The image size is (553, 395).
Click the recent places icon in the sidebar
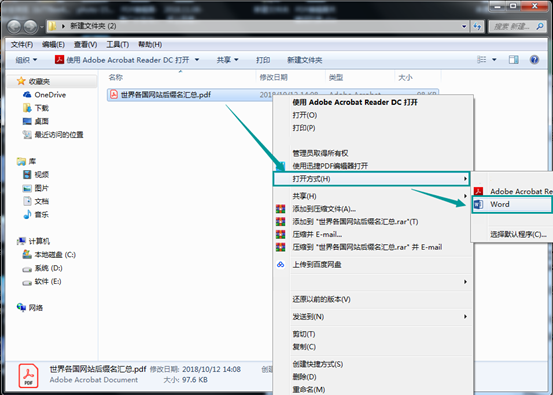tap(27, 134)
